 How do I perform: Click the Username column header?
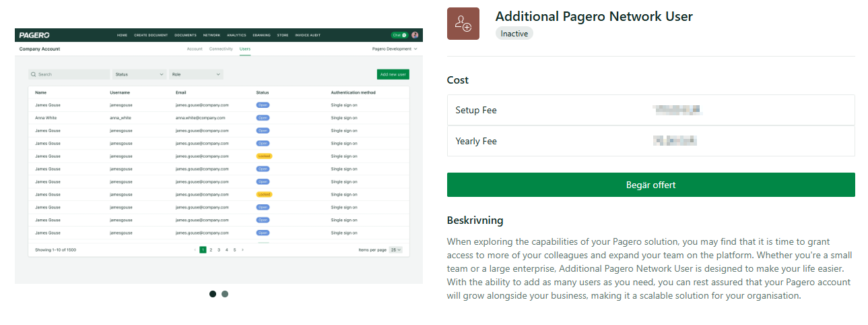coord(120,92)
